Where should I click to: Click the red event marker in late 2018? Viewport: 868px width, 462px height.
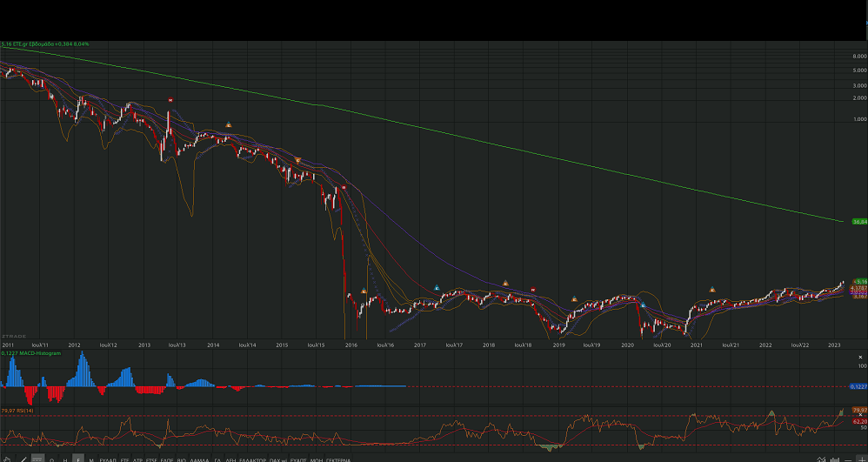531,288
